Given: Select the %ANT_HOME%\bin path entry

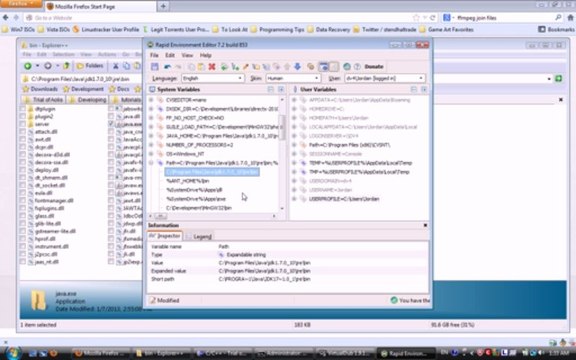Looking at the screenshot, I should pos(188,181).
